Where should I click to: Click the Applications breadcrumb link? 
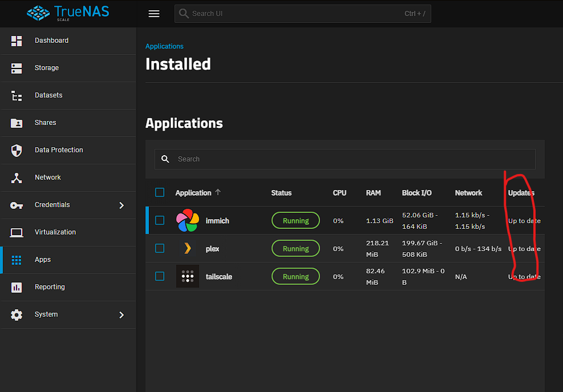coord(164,46)
